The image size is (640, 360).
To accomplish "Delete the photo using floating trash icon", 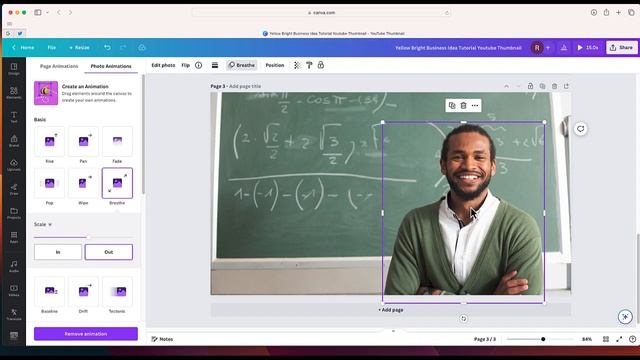I will tap(463, 106).
